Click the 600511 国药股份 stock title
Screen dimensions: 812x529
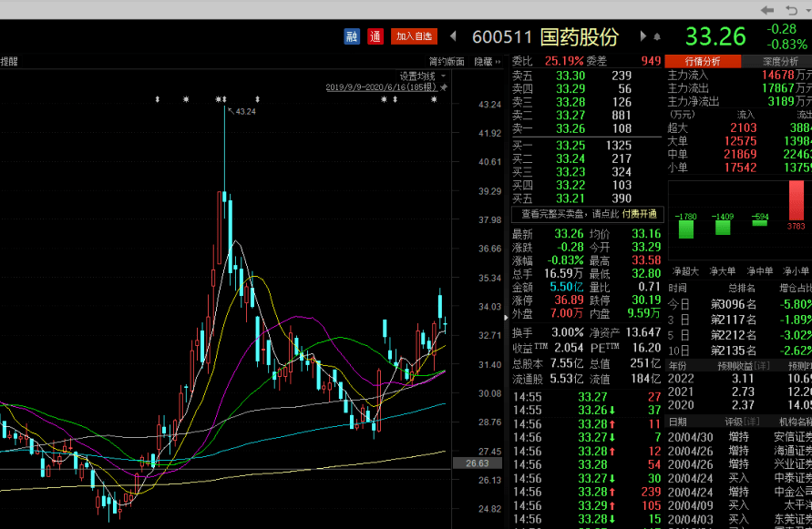tap(546, 36)
